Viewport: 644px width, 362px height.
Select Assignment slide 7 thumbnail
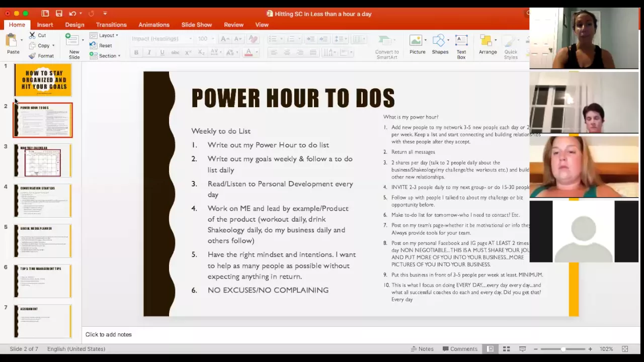[43, 321]
